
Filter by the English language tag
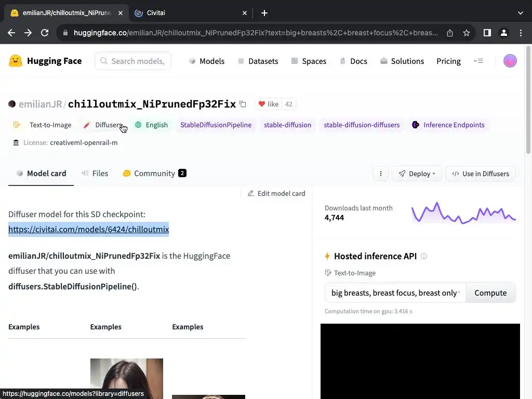click(x=151, y=125)
